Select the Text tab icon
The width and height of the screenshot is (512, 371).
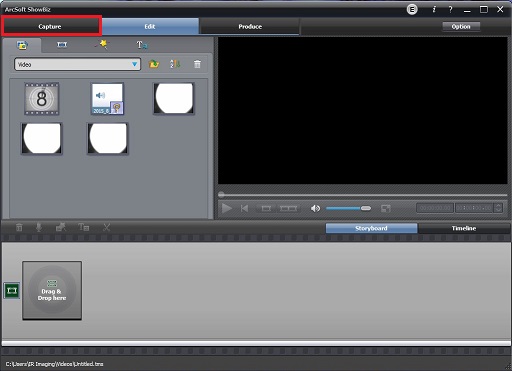click(x=142, y=45)
